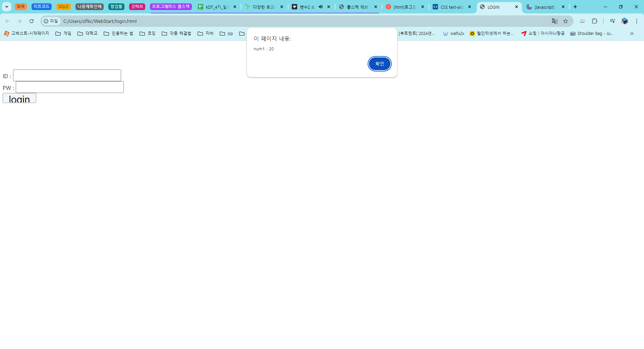
Task: Open the SQLD tab group
Action: 63,7
